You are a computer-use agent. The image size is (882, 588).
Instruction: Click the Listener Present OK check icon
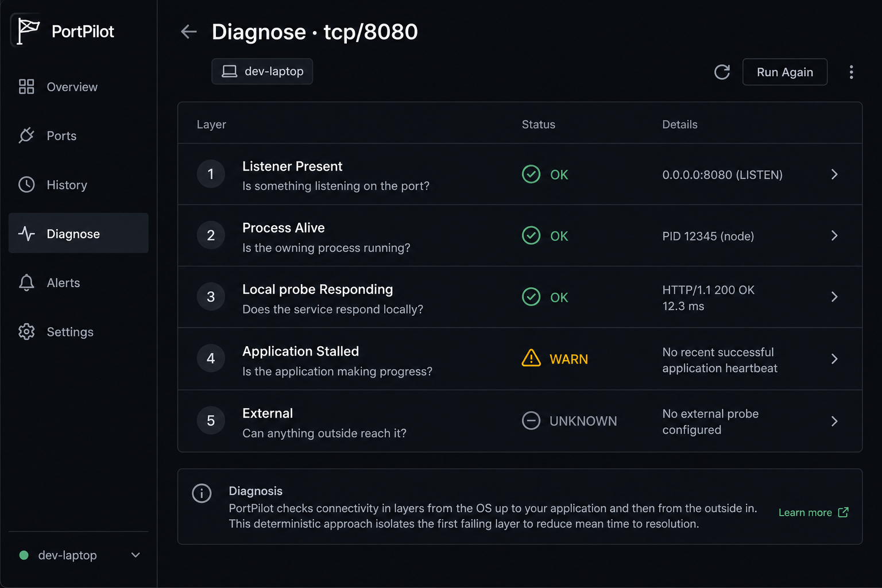tap(531, 174)
